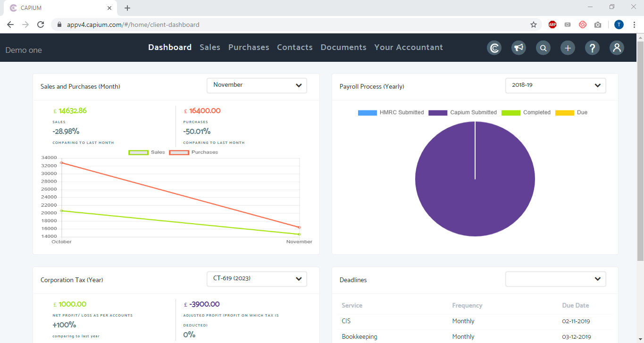Open the Sales menu
This screenshot has height=343, width=644.
[210, 47]
